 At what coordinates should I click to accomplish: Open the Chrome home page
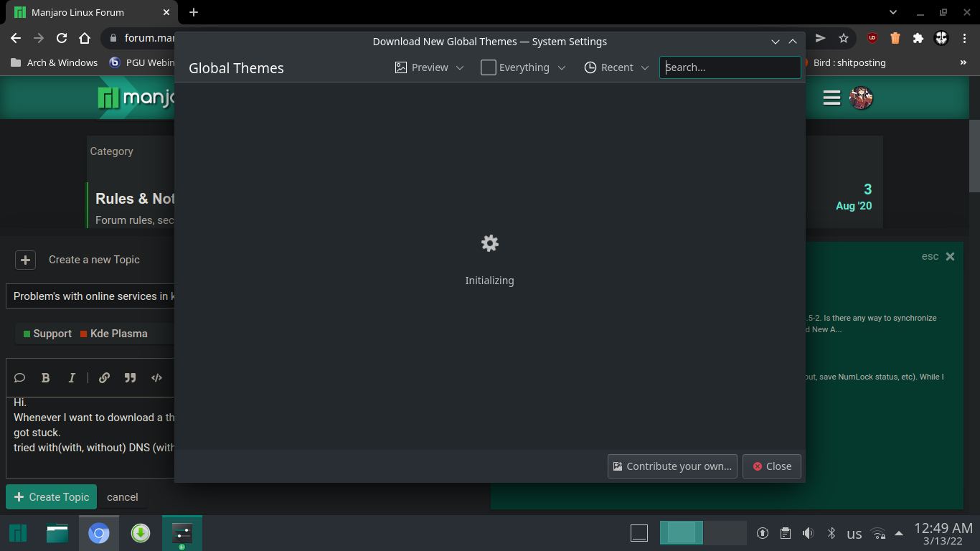[85, 38]
